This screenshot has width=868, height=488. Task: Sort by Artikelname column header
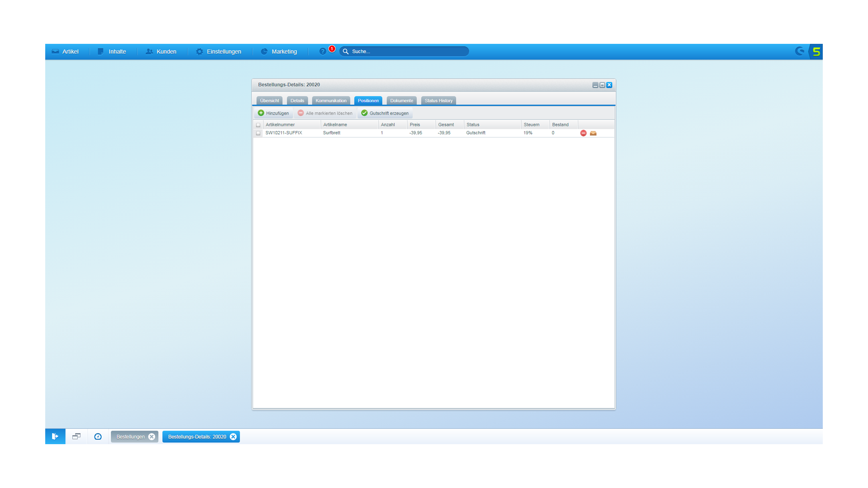pyautogui.click(x=349, y=125)
